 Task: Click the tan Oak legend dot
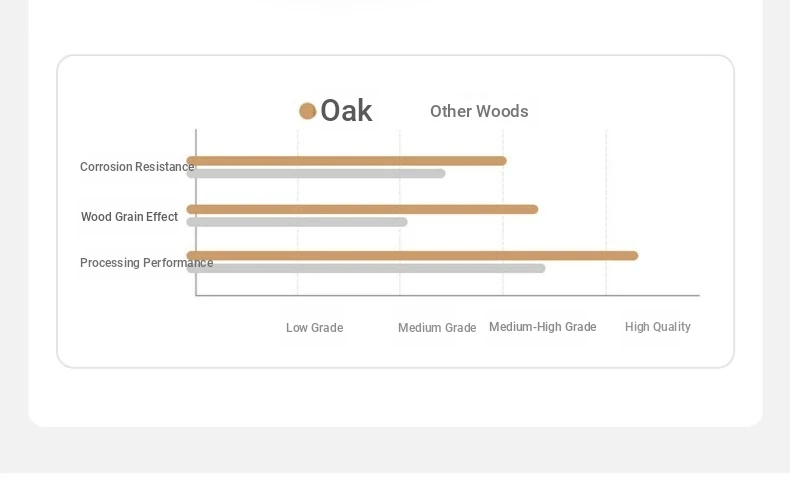pyautogui.click(x=307, y=111)
